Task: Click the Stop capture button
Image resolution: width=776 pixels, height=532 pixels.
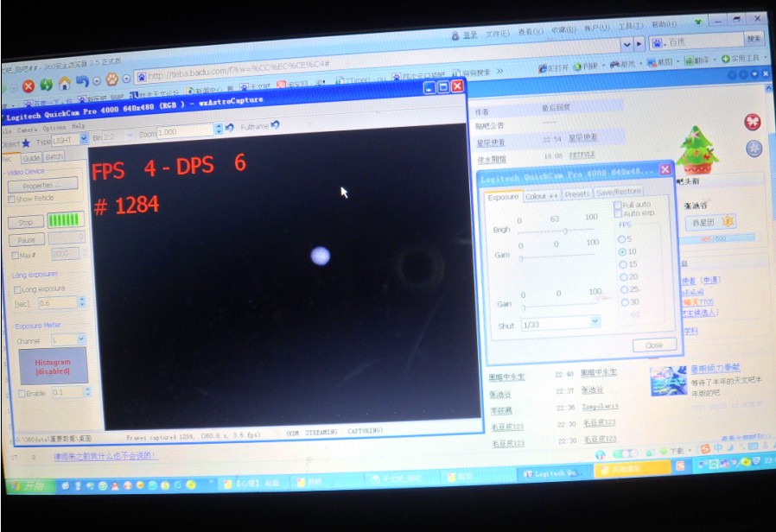Action: (25, 223)
